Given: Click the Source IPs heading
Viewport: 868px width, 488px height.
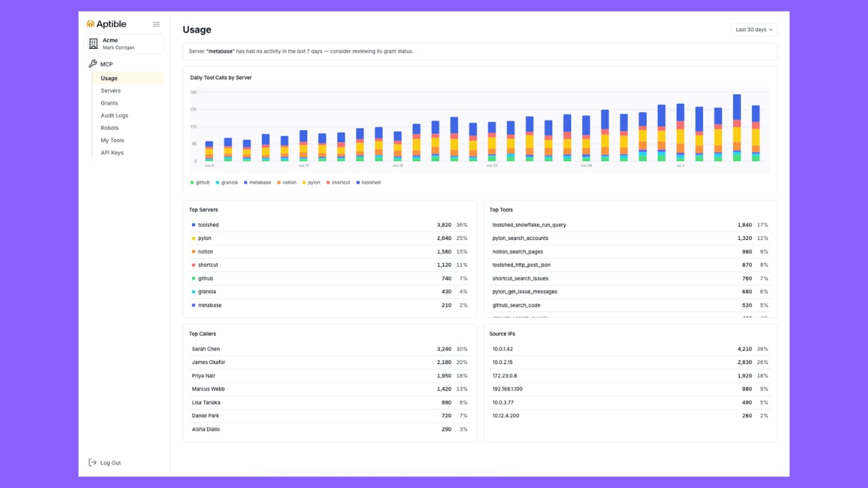Looking at the screenshot, I should pyautogui.click(x=502, y=334).
